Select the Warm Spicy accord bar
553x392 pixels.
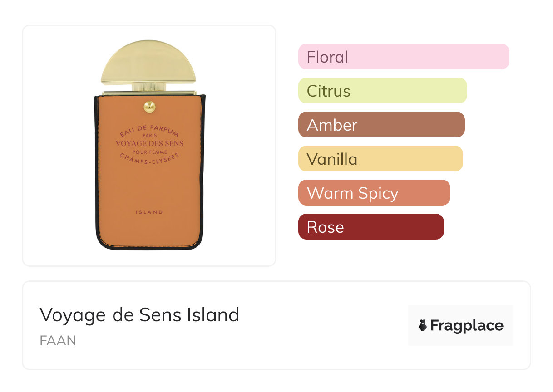pos(374,193)
